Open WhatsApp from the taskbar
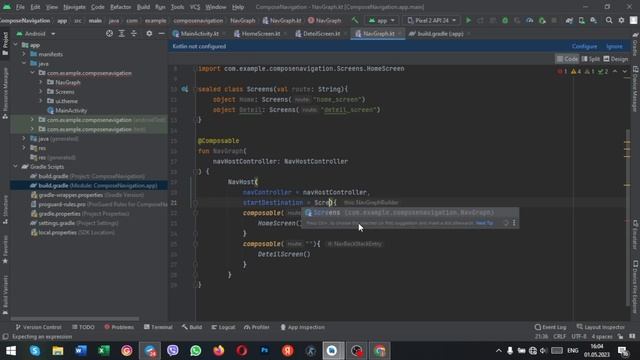 (x=196, y=351)
